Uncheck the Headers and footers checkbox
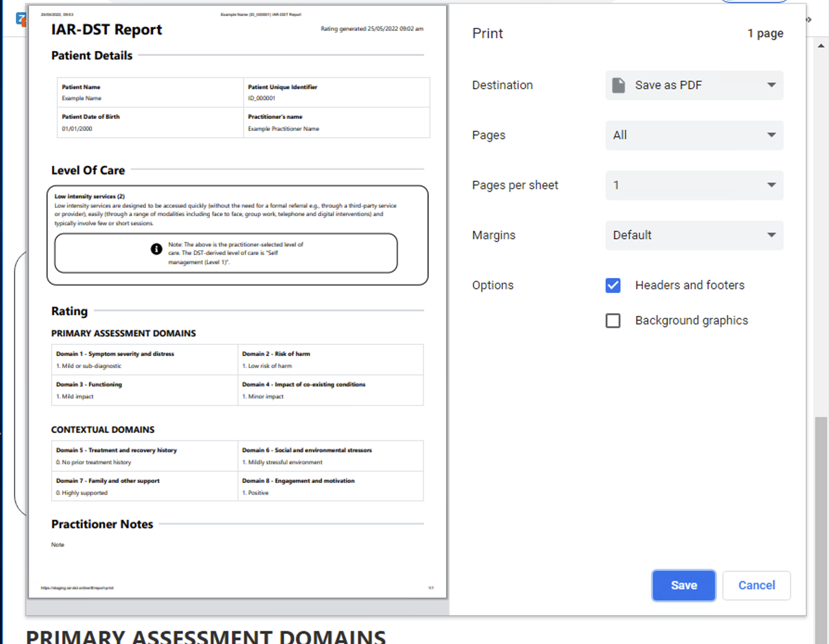The image size is (829, 644). click(x=613, y=285)
